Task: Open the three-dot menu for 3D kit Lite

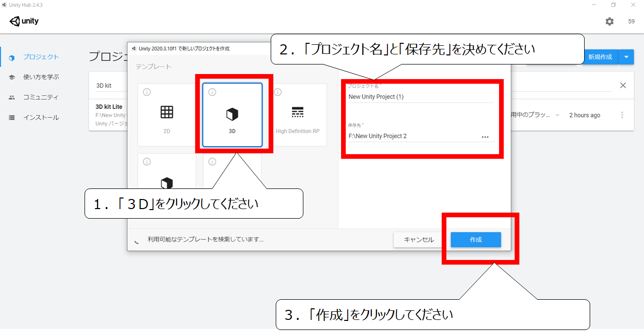Action: [622, 115]
